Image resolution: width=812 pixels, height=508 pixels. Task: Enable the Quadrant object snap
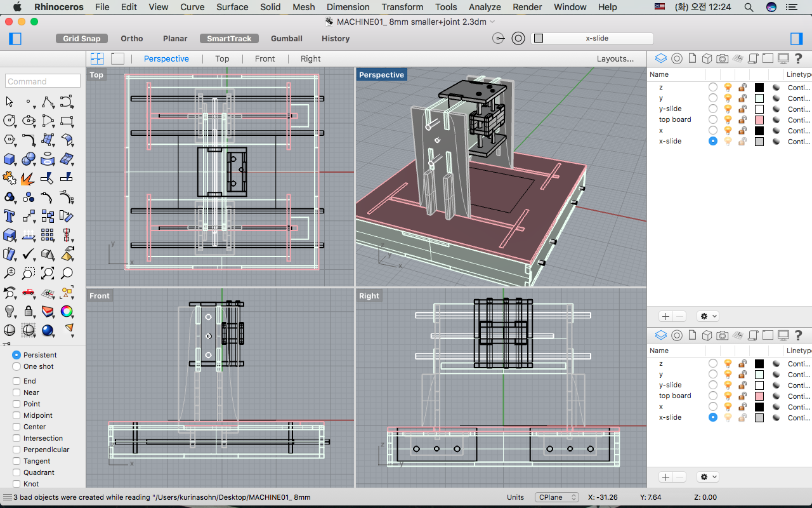point(16,472)
